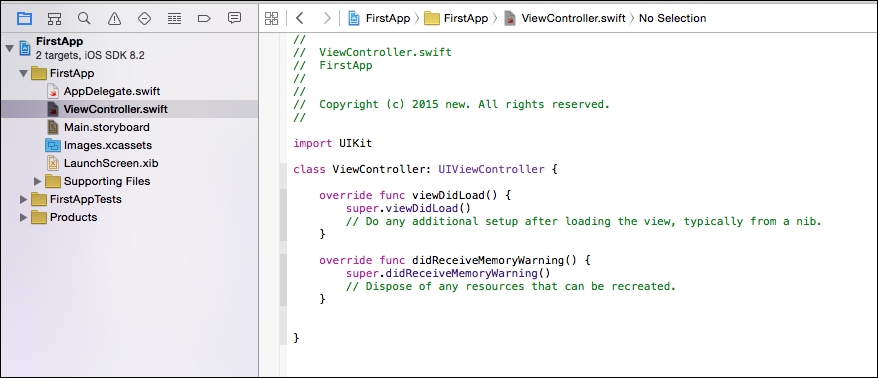Click the AppDelegate.swift file icon
The width and height of the screenshot is (878, 378).
53,91
